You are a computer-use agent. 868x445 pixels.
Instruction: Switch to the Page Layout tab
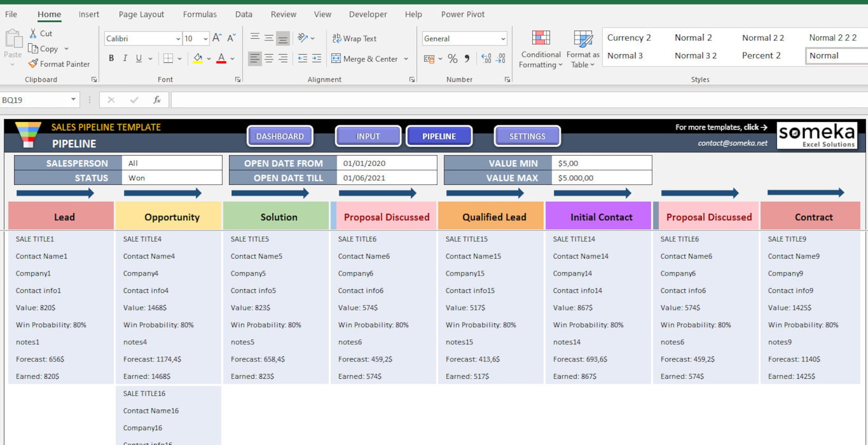click(141, 14)
